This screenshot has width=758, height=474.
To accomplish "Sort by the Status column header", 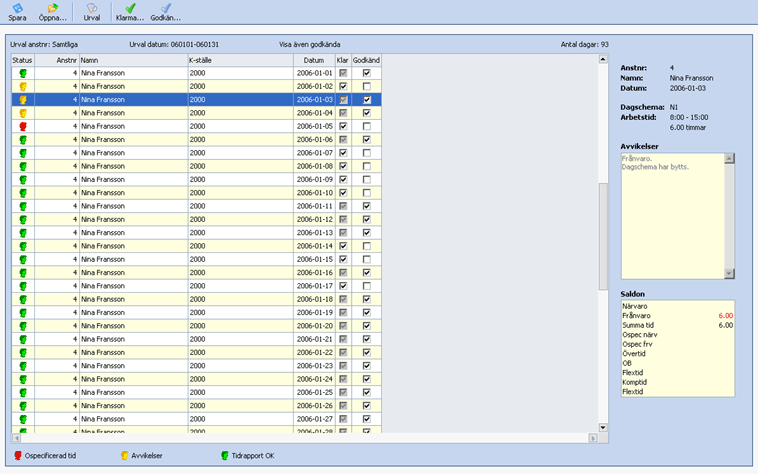I will [x=23, y=60].
